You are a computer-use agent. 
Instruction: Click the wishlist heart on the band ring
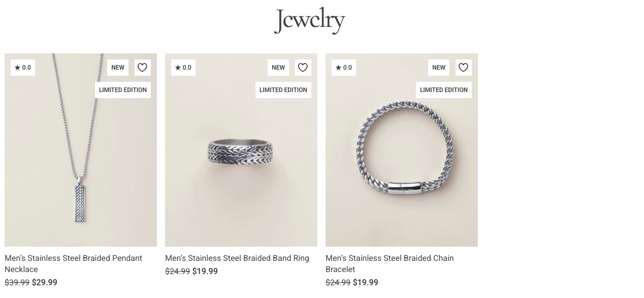tap(303, 67)
